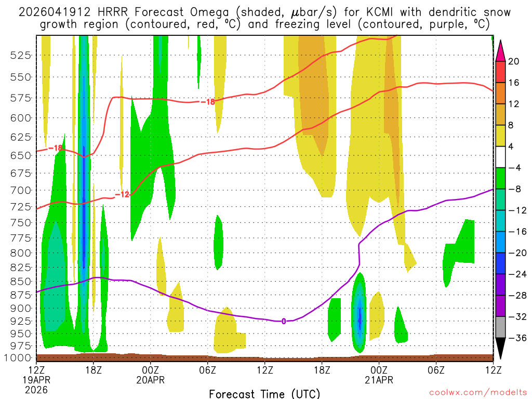Click the color bar value label -36
This screenshot has height=399, width=532.
pos(517,338)
